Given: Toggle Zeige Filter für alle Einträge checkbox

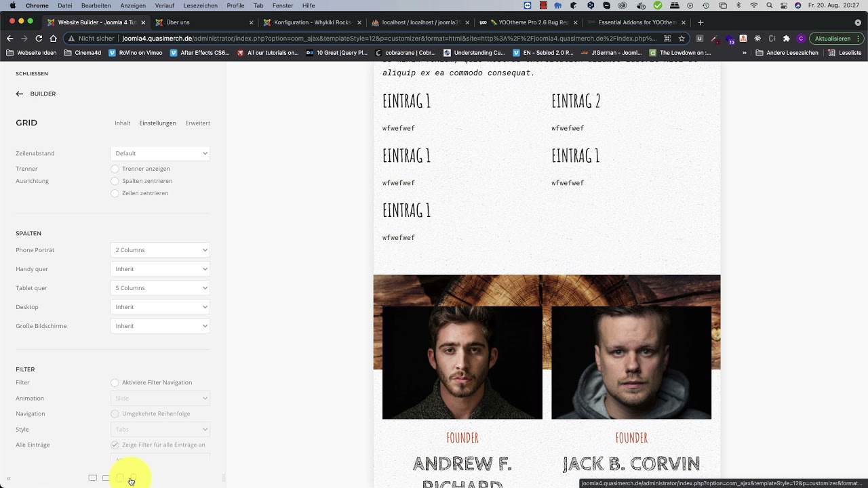Looking at the screenshot, I should 115,445.
